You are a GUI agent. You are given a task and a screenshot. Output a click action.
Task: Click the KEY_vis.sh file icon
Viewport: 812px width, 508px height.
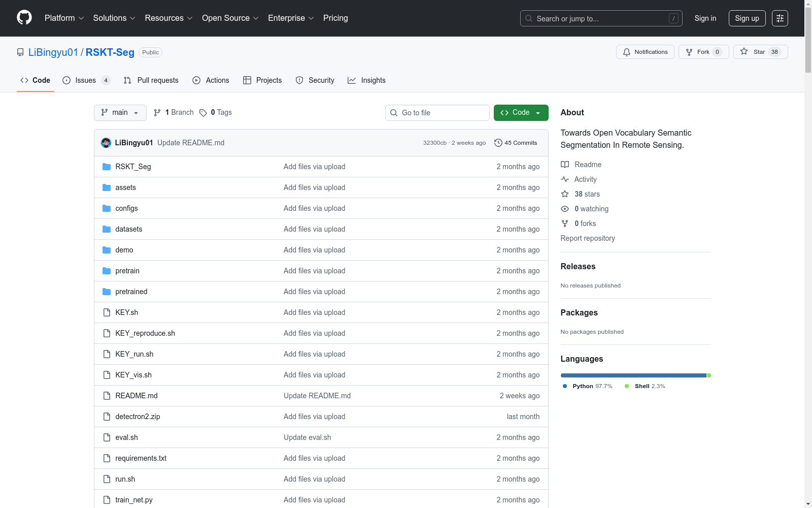click(x=107, y=375)
